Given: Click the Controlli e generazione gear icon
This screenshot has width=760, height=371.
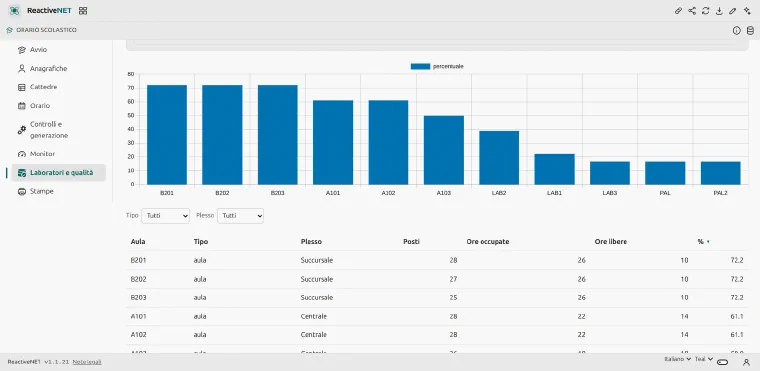Looking at the screenshot, I should (21, 129).
